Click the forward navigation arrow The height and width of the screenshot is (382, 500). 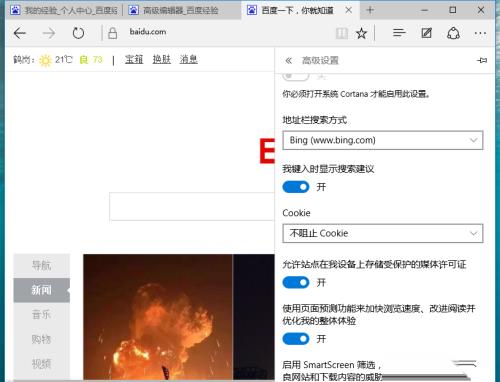pyautogui.click(x=49, y=33)
